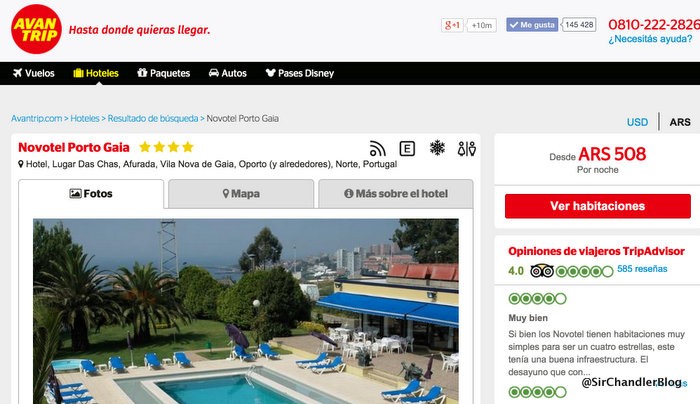Click the restrooms amenity icon
The height and width of the screenshot is (404, 700).
pyautogui.click(x=467, y=149)
